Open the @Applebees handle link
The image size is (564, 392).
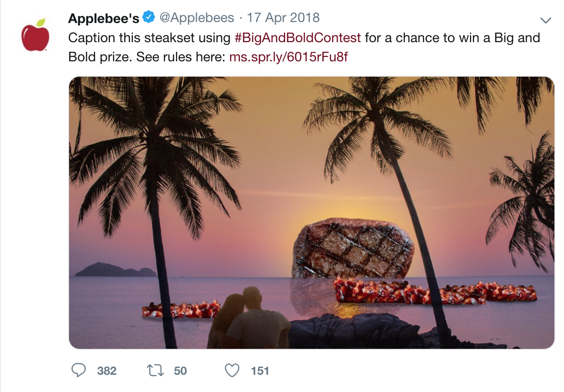tap(197, 18)
